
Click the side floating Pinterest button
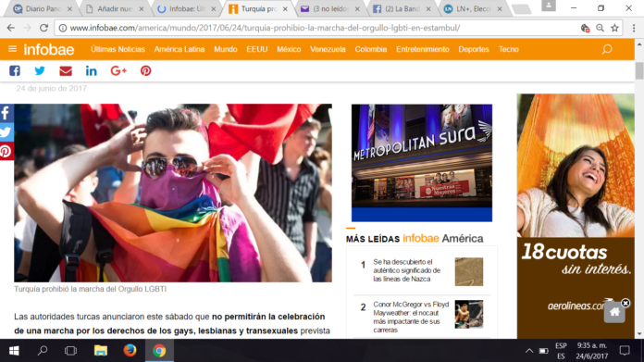click(x=6, y=151)
